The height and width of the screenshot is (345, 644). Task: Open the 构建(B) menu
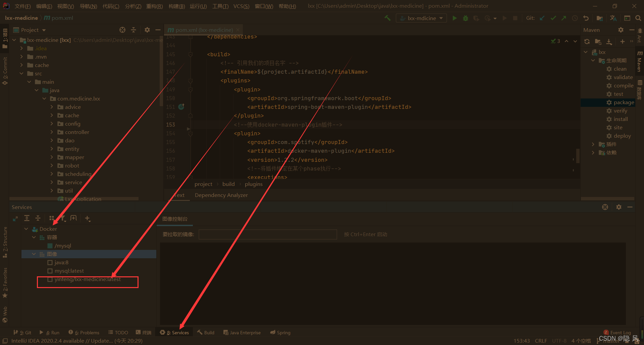[177, 6]
